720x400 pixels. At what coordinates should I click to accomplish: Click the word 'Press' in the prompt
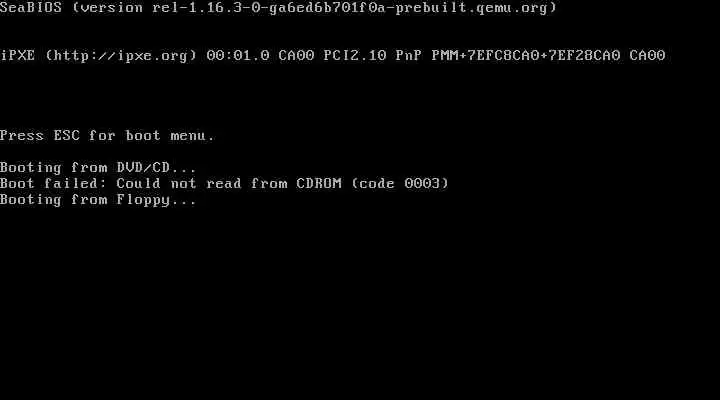22,135
